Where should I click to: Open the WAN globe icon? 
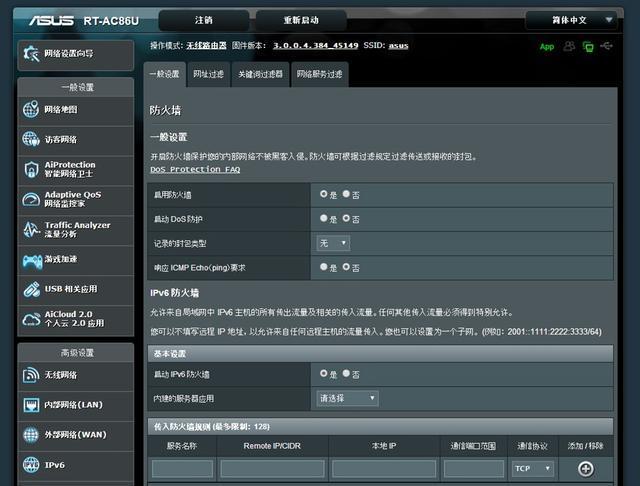(31, 435)
